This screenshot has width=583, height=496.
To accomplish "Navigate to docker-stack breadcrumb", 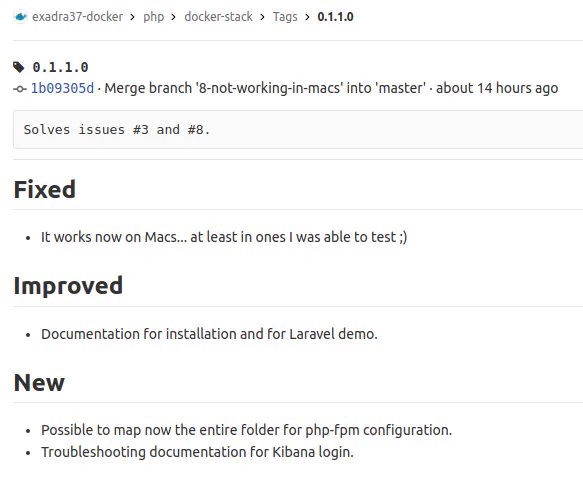I will (218, 17).
